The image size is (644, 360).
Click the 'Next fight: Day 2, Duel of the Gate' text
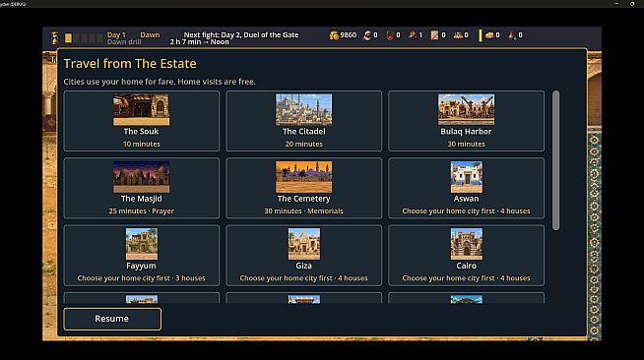(x=241, y=34)
